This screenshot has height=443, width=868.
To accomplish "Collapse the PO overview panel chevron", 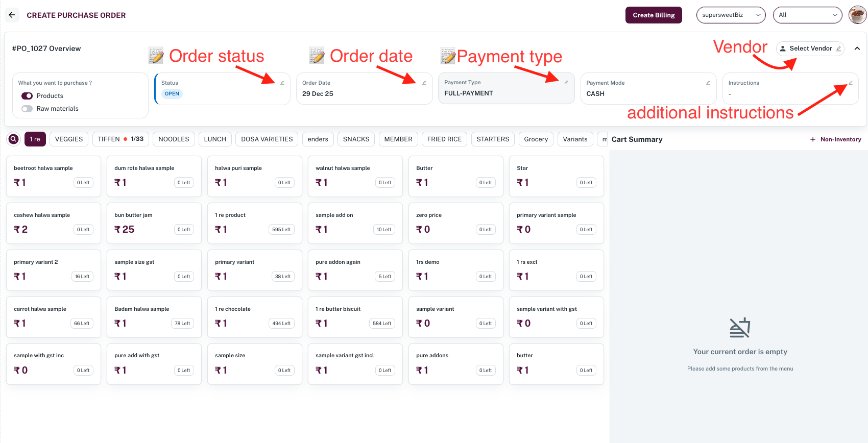I will click(857, 48).
